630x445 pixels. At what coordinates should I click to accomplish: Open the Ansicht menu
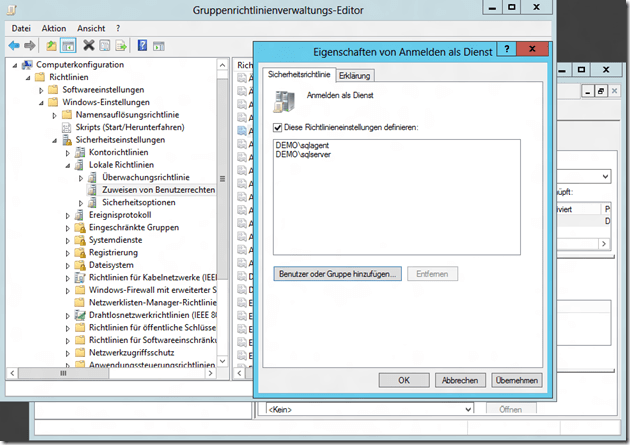pyautogui.click(x=91, y=29)
